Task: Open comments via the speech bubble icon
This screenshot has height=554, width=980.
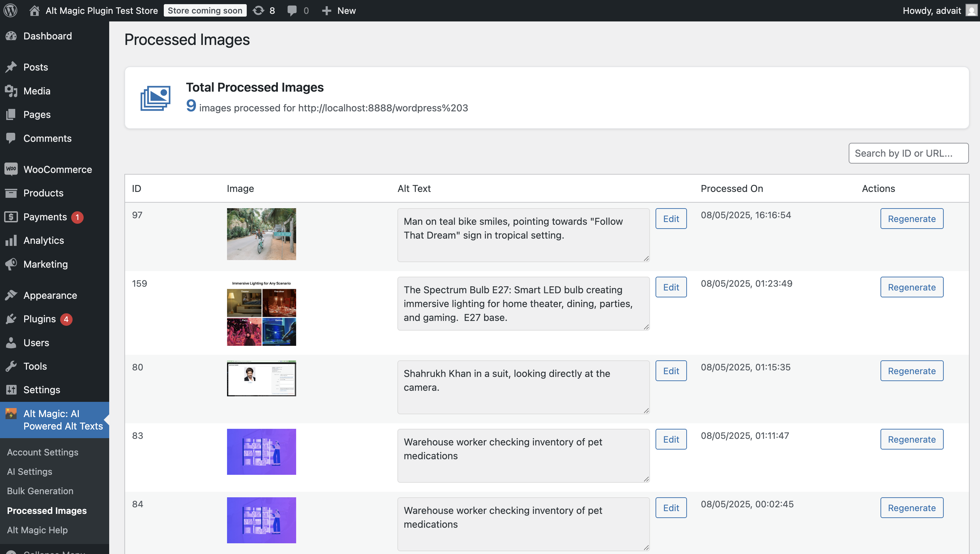Action: [x=292, y=10]
